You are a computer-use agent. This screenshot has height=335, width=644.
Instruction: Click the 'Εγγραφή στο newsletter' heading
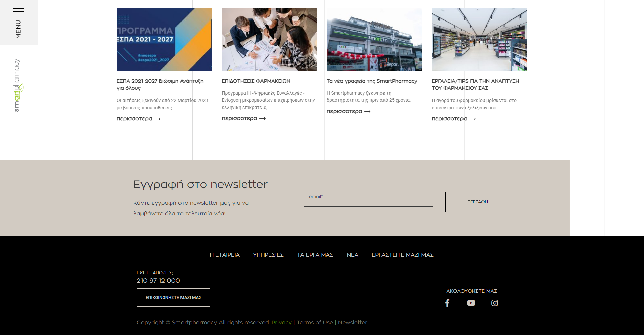pos(200,184)
